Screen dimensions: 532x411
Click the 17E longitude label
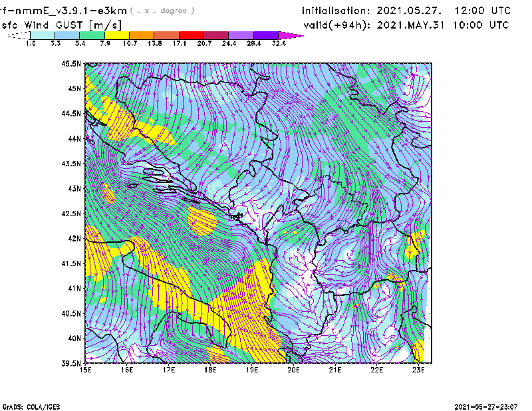point(169,370)
